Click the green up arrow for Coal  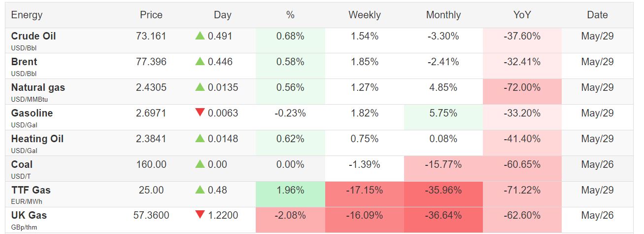pos(200,164)
